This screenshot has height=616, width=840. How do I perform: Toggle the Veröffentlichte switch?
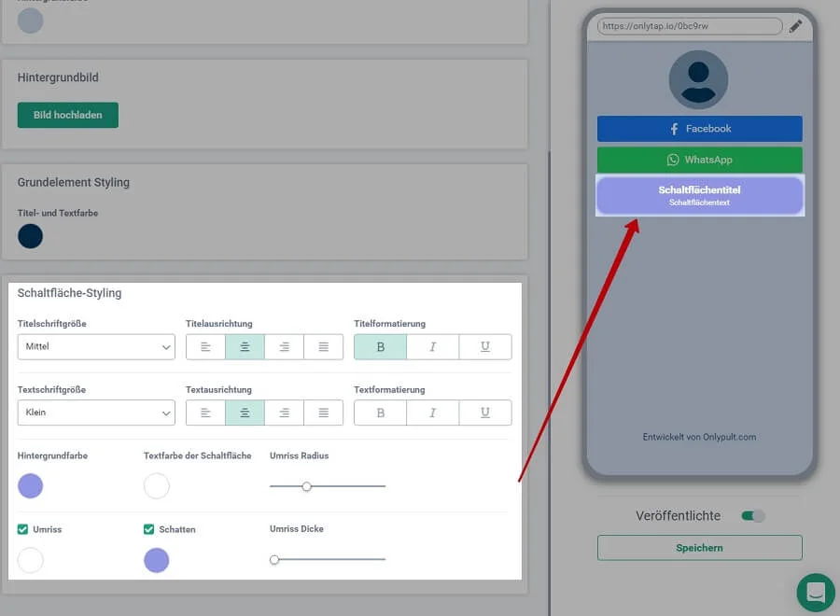752,516
